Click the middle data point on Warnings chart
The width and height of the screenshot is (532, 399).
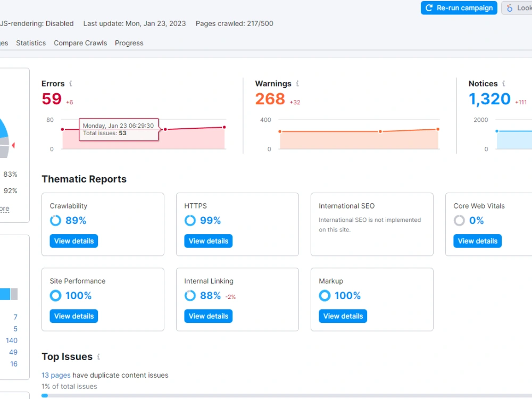[380, 131]
